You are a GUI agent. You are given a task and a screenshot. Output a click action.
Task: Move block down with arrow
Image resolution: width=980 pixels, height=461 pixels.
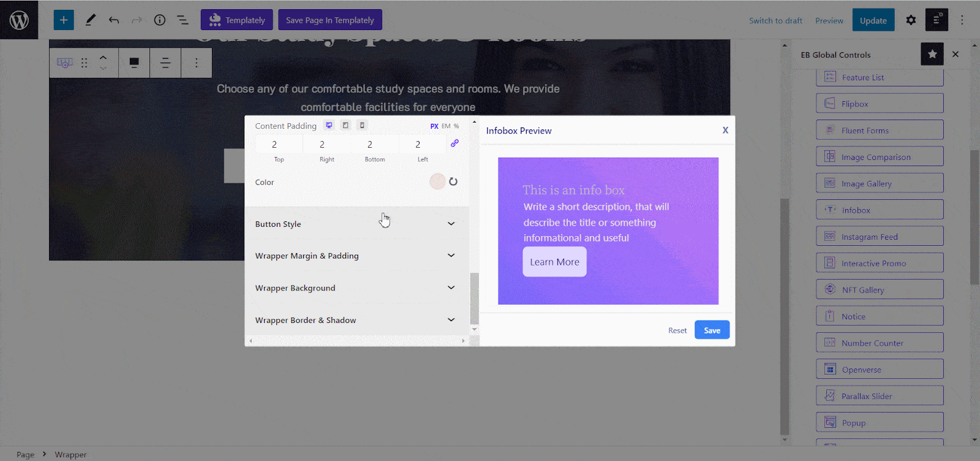(103, 68)
